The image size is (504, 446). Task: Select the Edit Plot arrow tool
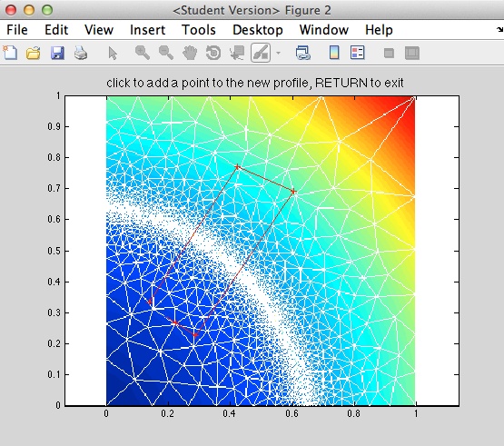click(113, 53)
